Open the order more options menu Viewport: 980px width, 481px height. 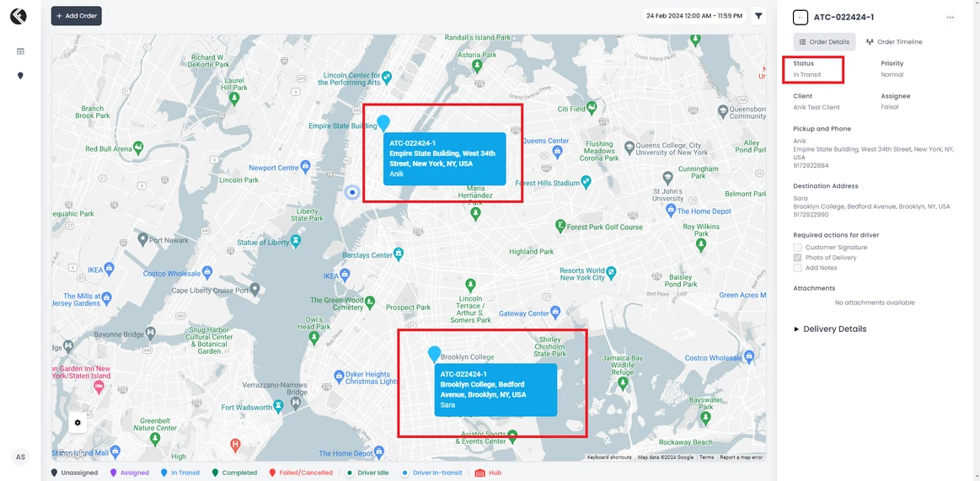coord(951,18)
